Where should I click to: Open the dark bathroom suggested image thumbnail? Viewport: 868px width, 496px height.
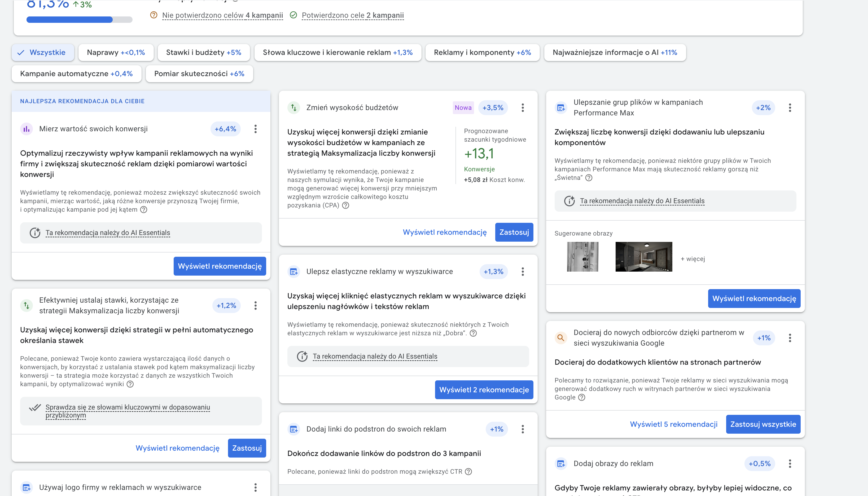(x=643, y=256)
